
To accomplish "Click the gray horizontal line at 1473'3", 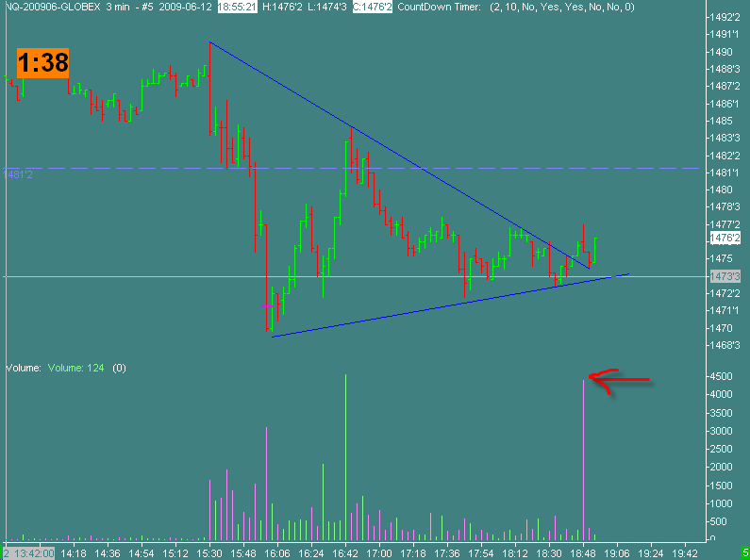I will click(354, 276).
